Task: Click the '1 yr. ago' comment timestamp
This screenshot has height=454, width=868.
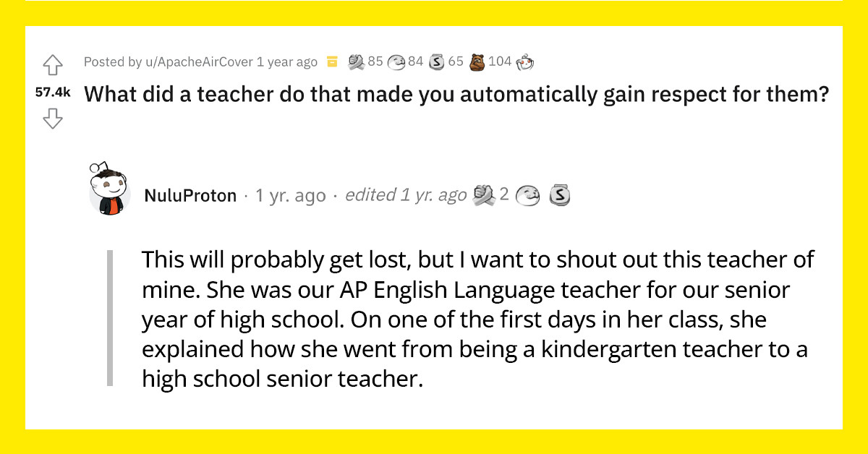Action: [291, 194]
